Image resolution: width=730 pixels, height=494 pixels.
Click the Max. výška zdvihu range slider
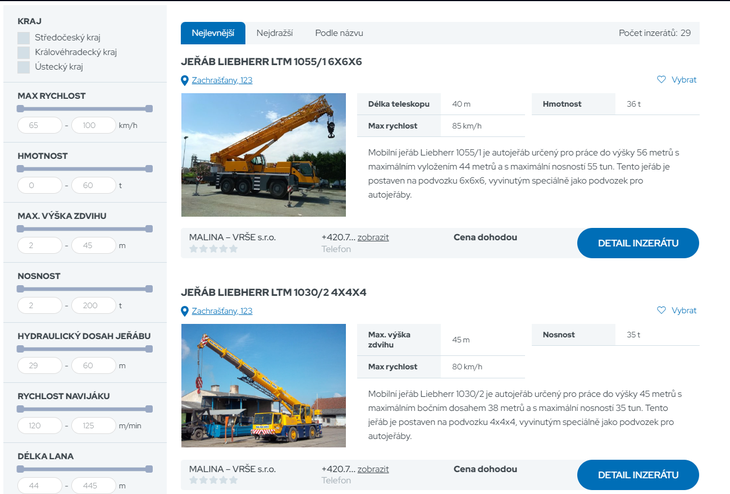click(x=85, y=229)
